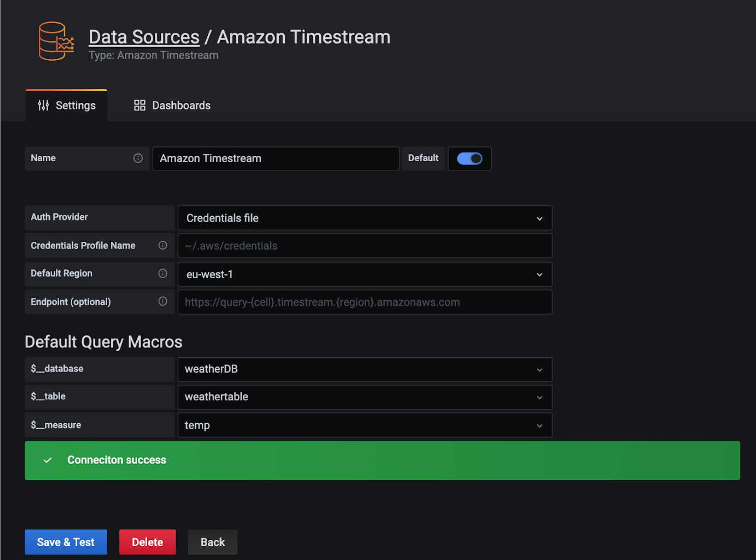Viewport: 756px width, 560px height.
Task: Click info icon beside Endpoint (optional)
Action: 163,301
